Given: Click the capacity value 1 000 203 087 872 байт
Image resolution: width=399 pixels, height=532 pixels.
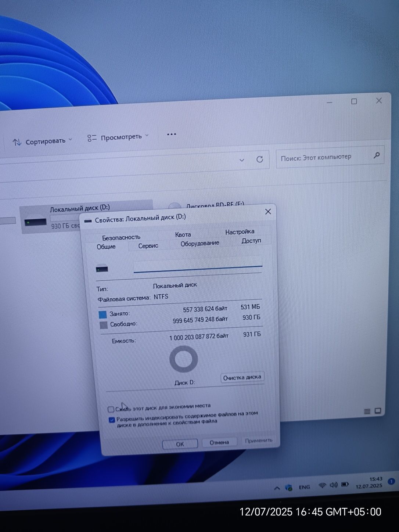Looking at the screenshot, I should 199,337.
